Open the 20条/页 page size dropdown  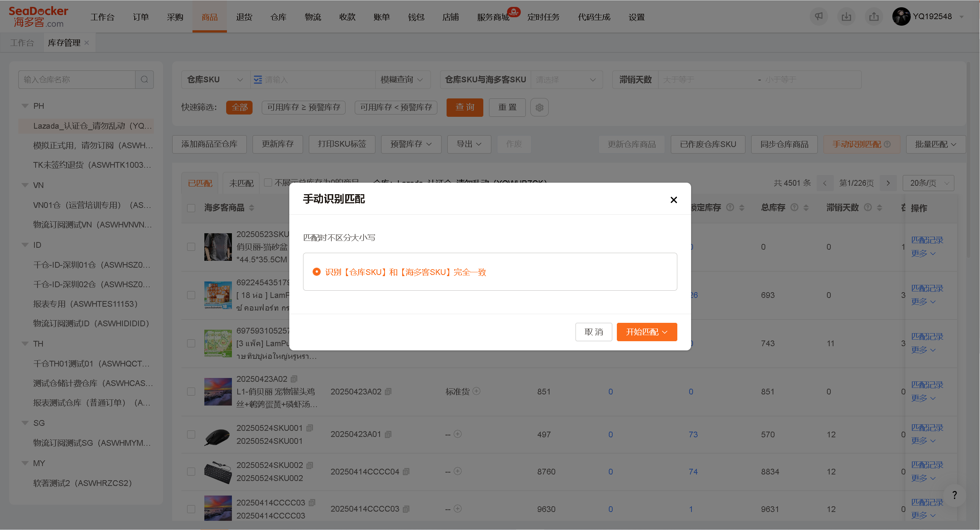[x=928, y=183]
